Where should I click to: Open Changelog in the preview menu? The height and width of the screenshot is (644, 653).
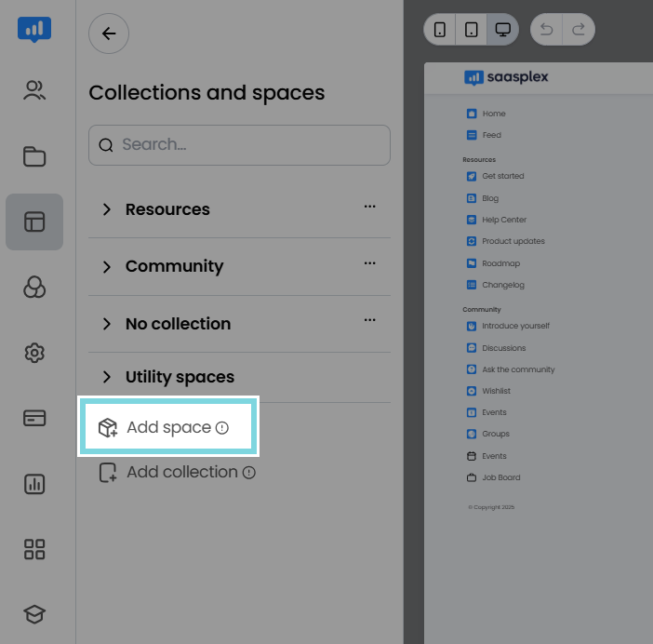503,285
